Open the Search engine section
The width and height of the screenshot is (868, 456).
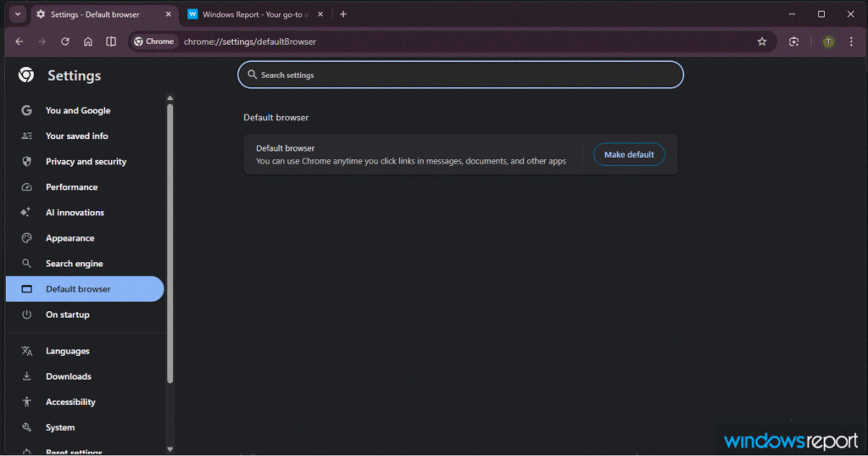pos(74,264)
